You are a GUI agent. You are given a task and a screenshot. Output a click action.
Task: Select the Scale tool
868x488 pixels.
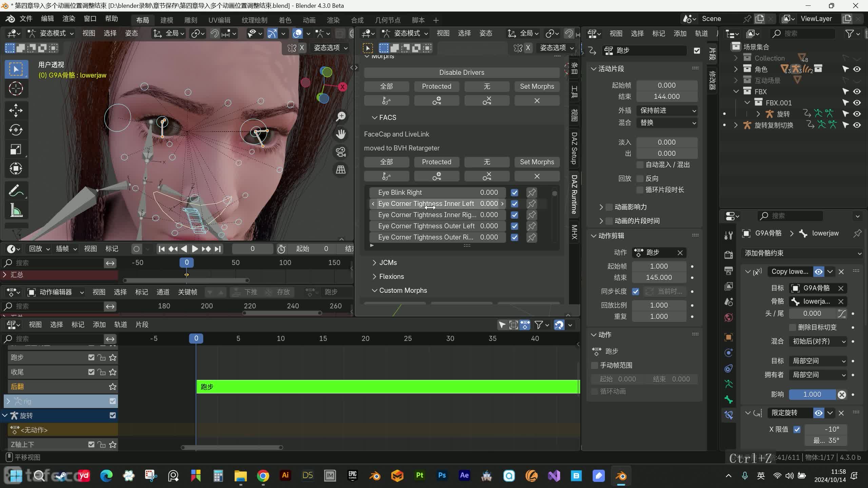pos(16,149)
